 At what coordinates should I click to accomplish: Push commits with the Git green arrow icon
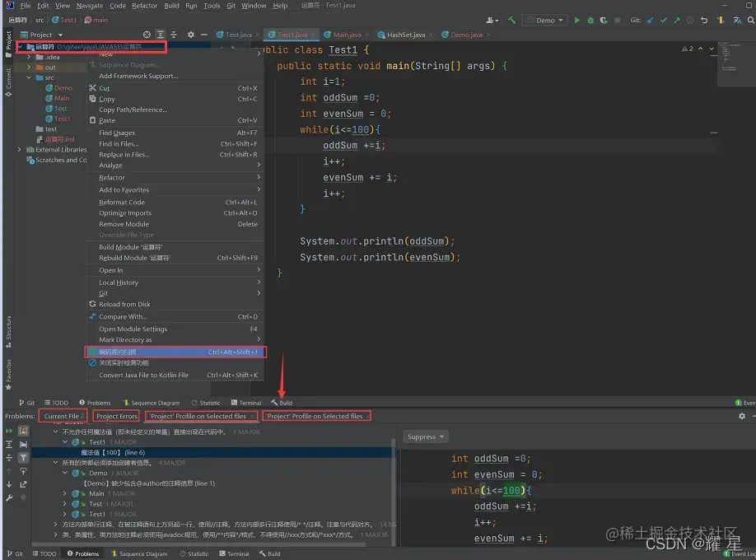676,21
